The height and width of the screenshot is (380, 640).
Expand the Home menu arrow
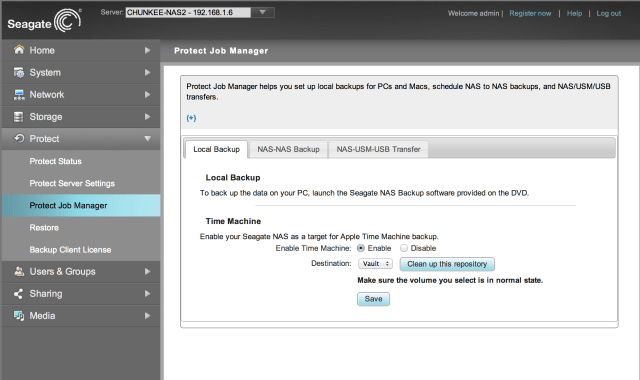[x=147, y=50]
